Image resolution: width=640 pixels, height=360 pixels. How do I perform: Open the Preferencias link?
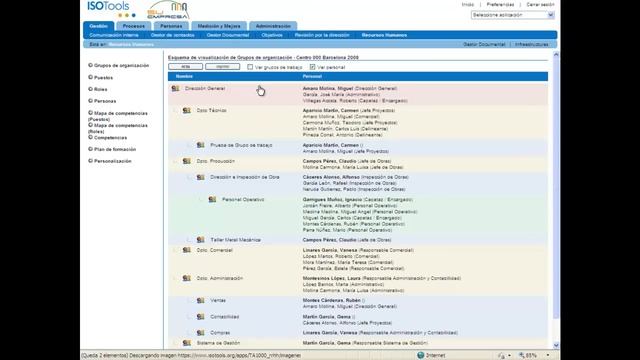click(x=500, y=4)
